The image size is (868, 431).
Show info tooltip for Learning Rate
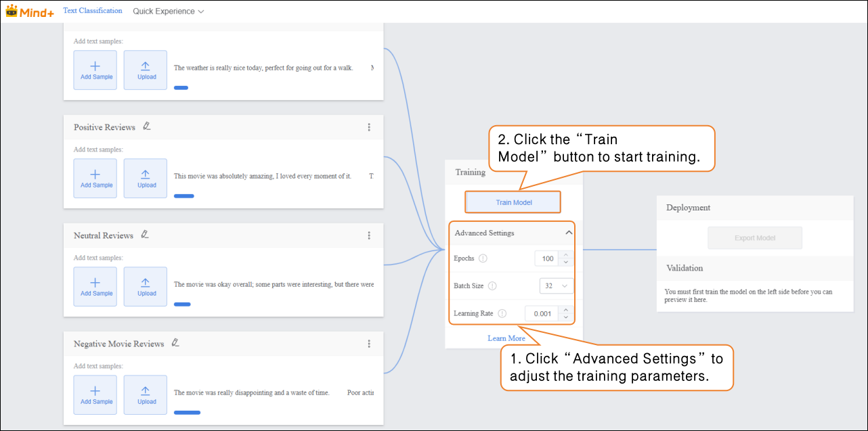502,313
